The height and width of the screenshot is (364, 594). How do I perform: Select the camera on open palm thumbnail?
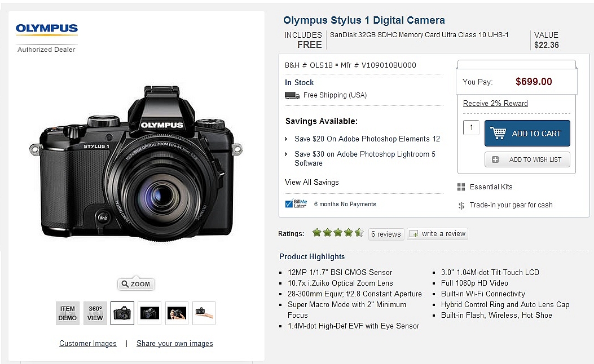coord(204,313)
